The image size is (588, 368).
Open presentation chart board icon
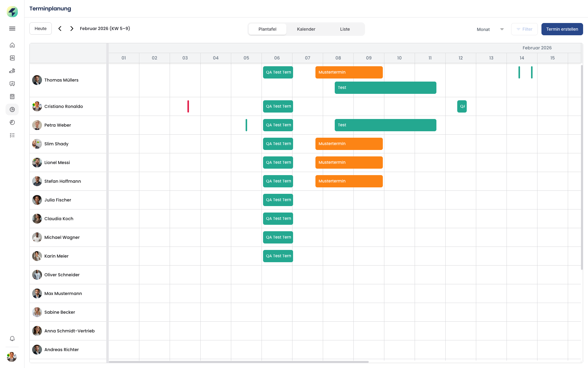coord(12,84)
